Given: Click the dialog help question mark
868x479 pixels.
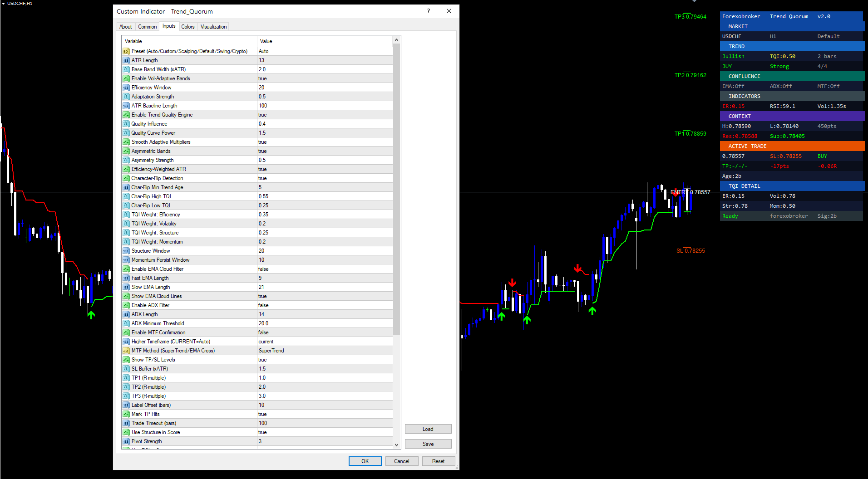Looking at the screenshot, I should (x=429, y=11).
